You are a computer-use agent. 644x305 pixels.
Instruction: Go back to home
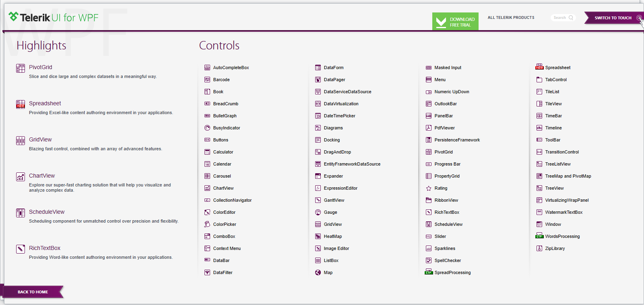tap(33, 292)
